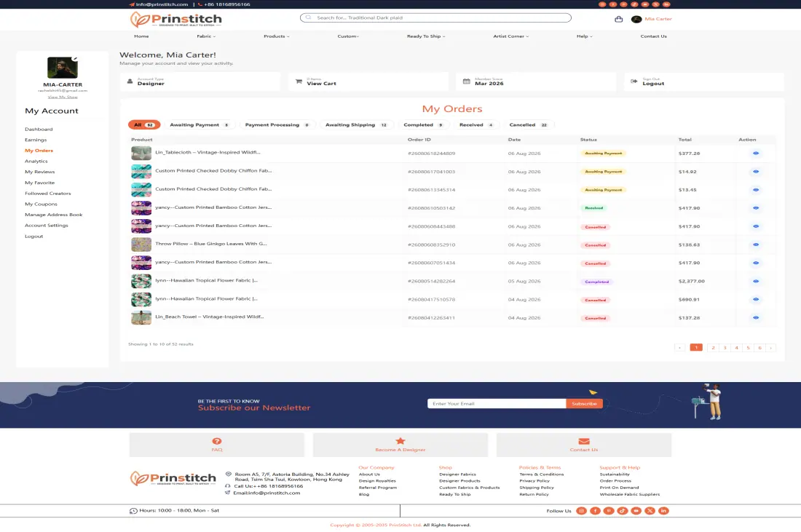Open Instagram from footer Follow Us

coord(581,511)
